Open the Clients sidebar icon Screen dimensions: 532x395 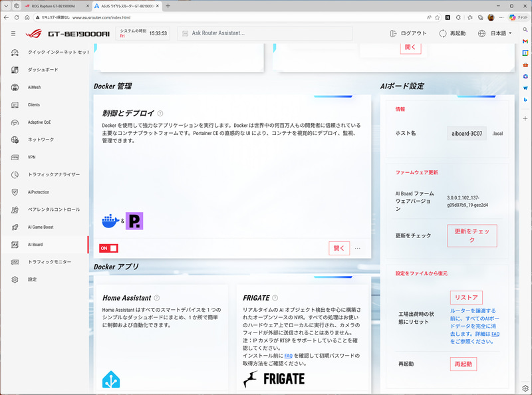click(x=15, y=105)
